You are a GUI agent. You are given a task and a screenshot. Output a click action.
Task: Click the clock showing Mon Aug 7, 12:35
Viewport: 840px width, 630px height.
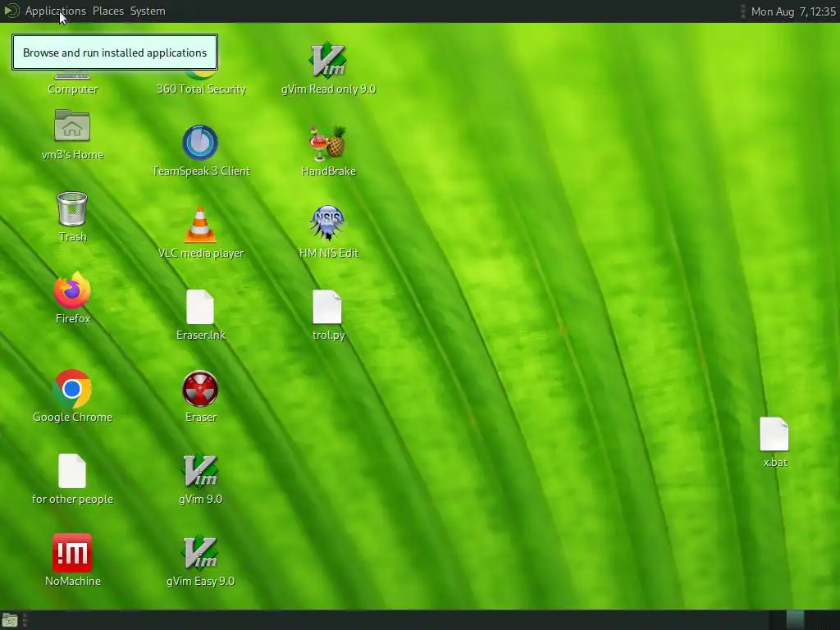[793, 11]
